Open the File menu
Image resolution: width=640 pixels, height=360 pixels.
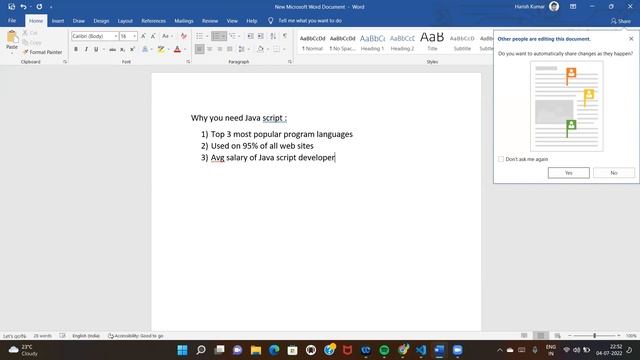[12, 21]
